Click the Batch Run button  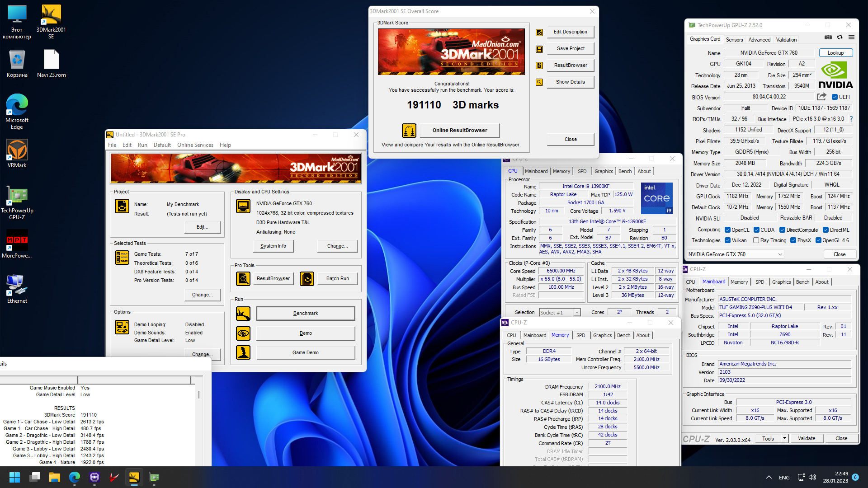tap(338, 278)
